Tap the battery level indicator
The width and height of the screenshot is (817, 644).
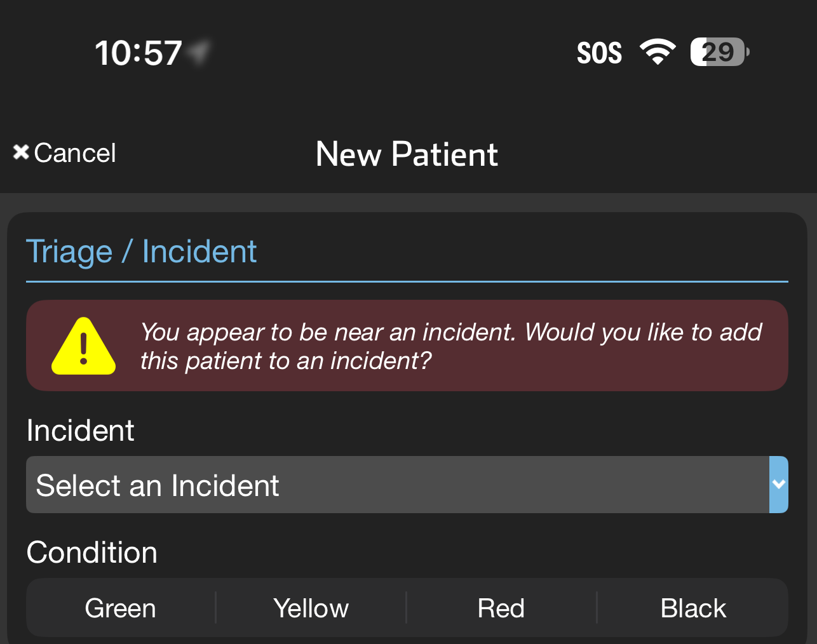719,52
